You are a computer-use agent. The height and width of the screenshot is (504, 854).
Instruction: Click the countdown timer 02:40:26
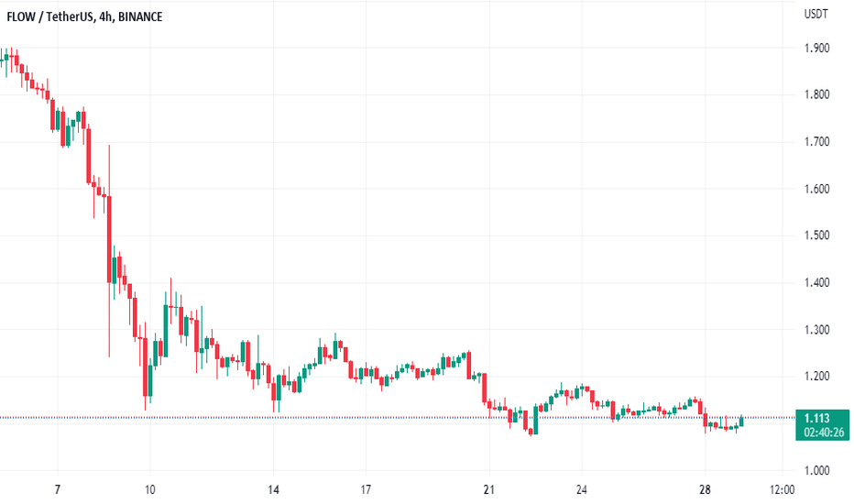click(824, 433)
